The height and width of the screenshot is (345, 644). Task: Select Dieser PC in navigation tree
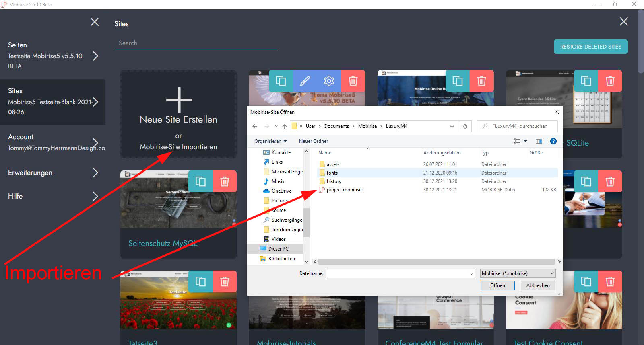pyautogui.click(x=278, y=249)
